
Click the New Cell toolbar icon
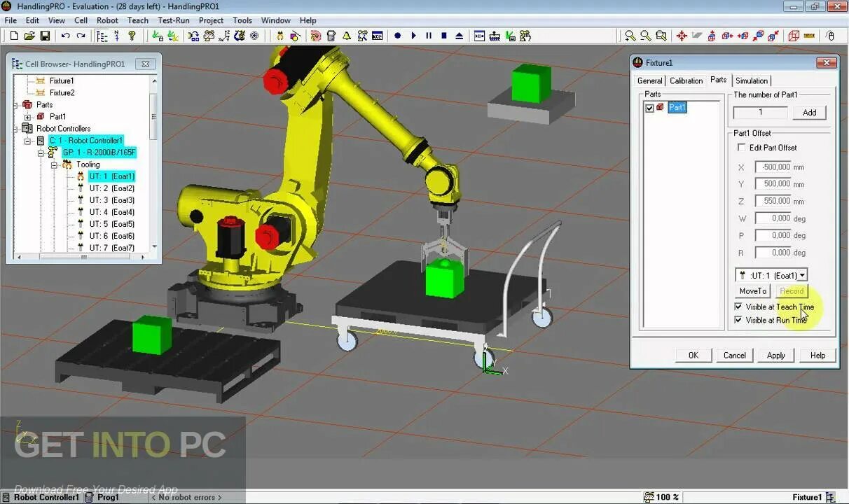[x=13, y=36]
